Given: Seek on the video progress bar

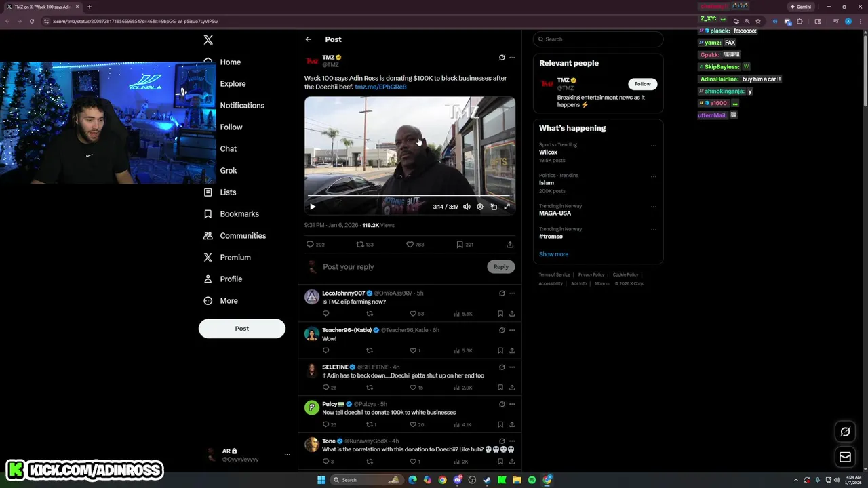Looking at the screenshot, I should 410,196.
